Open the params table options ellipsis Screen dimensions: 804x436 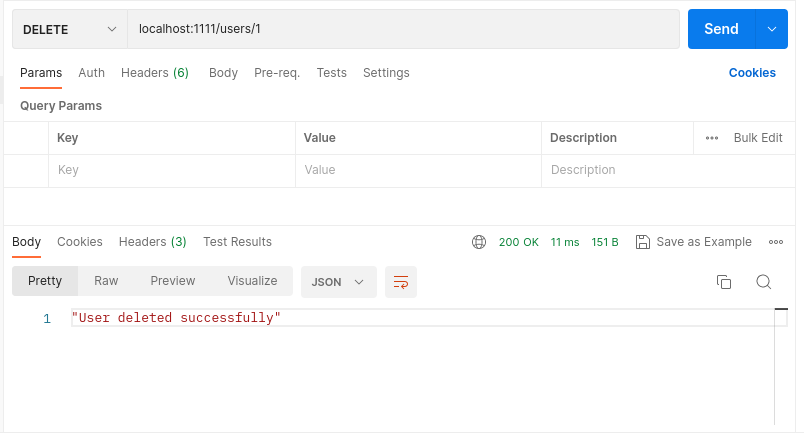(x=712, y=138)
